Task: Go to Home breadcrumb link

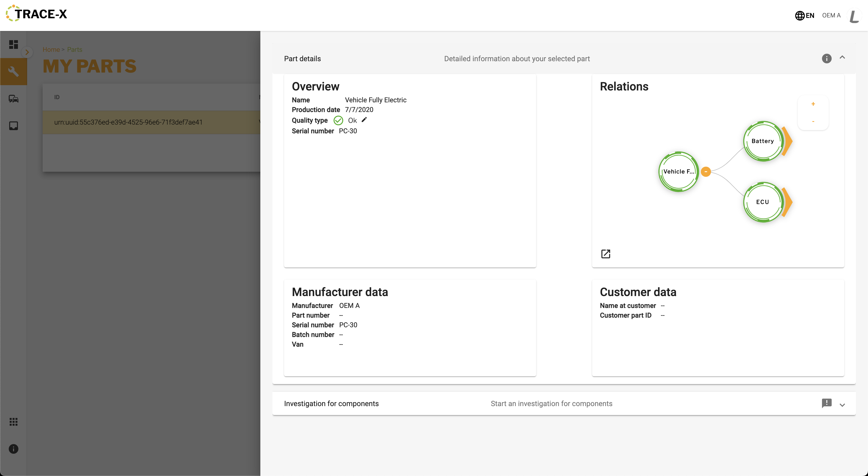Action: click(x=51, y=50)
